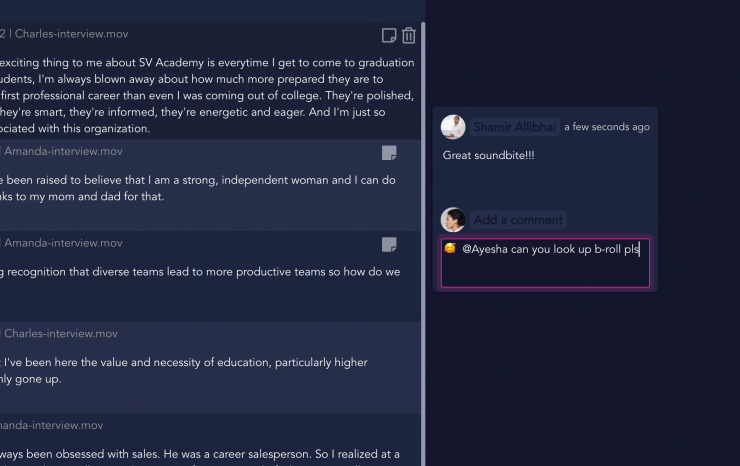Open the note icon on top Charles-interview clip
The height and width of the screenshot is (466, 740).
click(389, 36)
